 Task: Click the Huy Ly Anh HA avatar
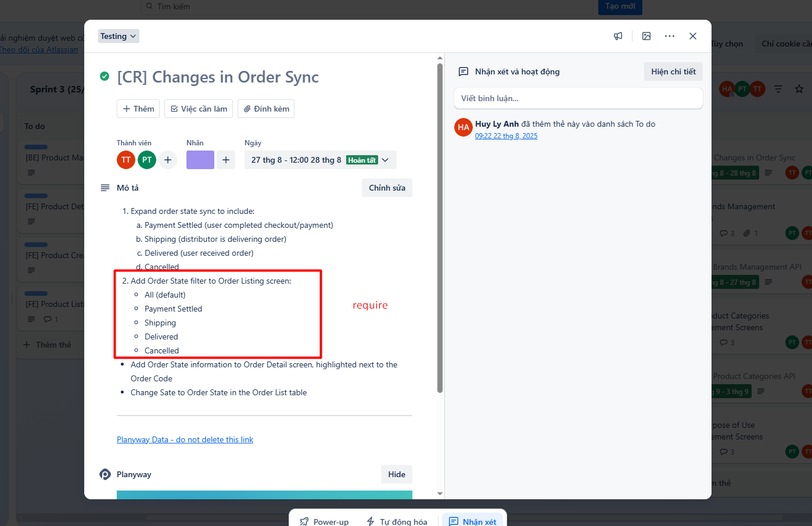pos(464,127)
